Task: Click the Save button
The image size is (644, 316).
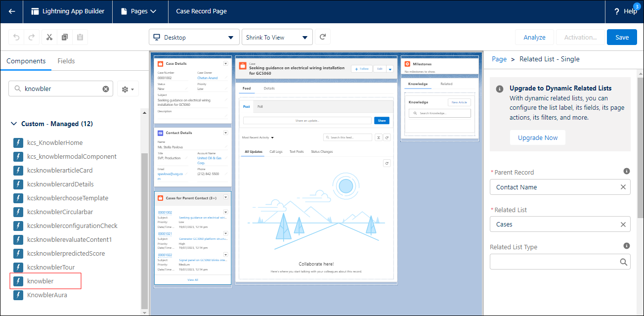Action: click(x=622, y=37)
